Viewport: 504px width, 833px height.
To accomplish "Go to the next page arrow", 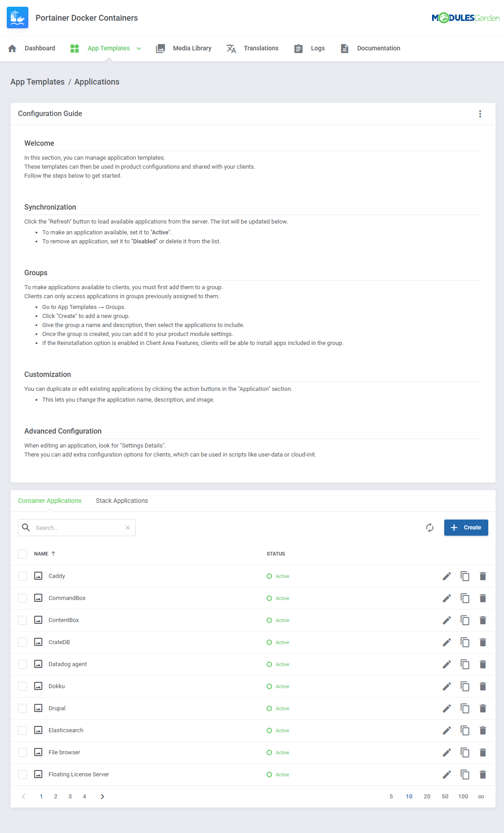I will [x=103, y=797].
